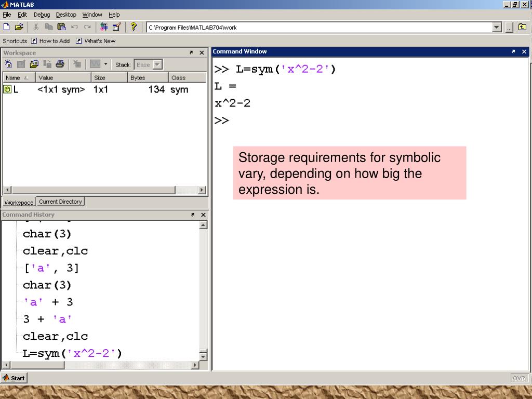Viewport: 532px width, 399px height.
Task: Sort Workspace by Size column
Action: pyautogui.click(x=109, y=78)
